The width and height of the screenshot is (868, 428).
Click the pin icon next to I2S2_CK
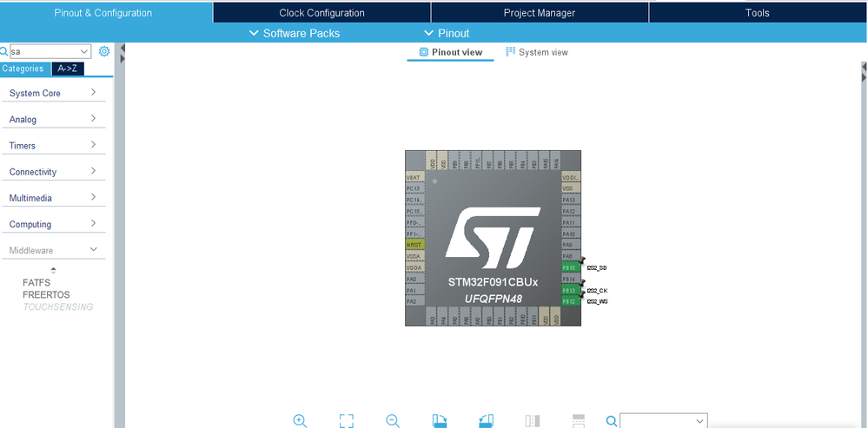point(582,284)
